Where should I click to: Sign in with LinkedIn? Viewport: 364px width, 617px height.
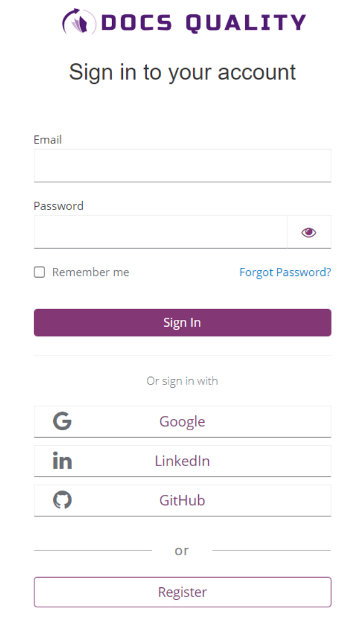point(182,460)
